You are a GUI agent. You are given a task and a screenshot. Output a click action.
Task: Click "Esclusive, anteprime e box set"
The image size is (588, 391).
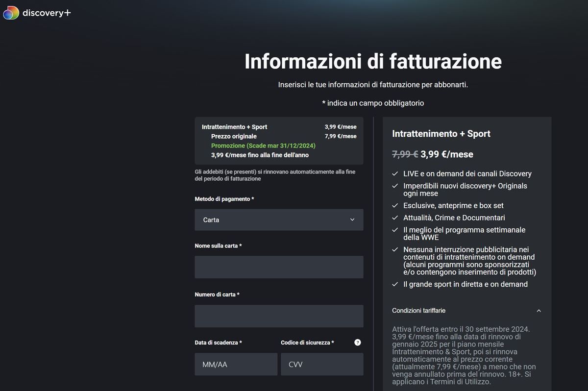pos(453,206)
